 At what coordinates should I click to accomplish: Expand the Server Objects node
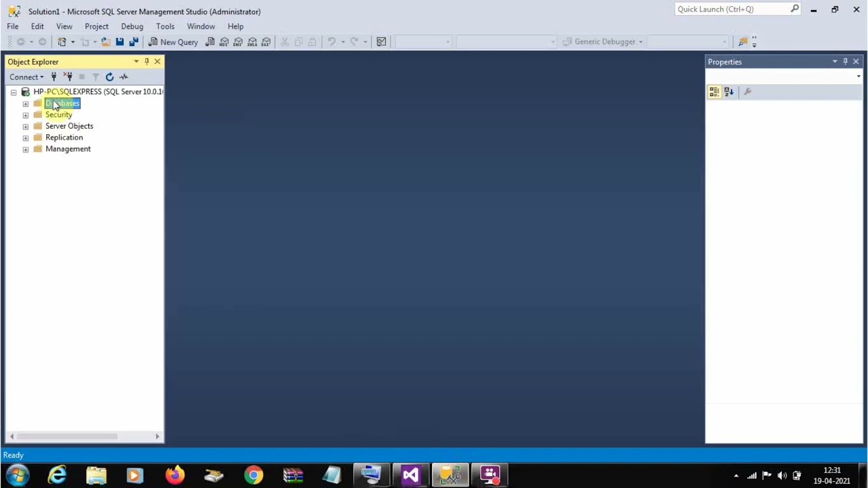click(x=26, y=126)
